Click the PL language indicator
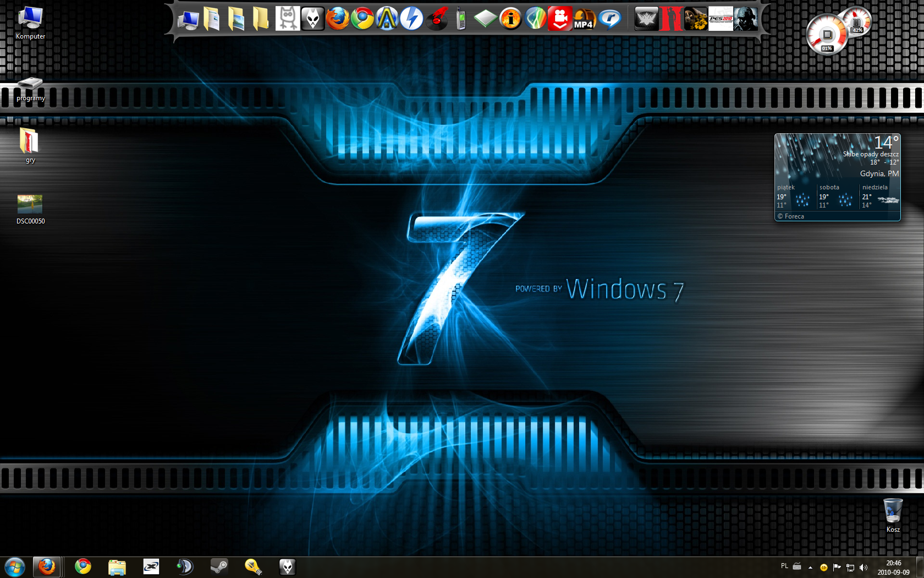The width and height of the screenshot is (924, 578). tap(784, 566)
